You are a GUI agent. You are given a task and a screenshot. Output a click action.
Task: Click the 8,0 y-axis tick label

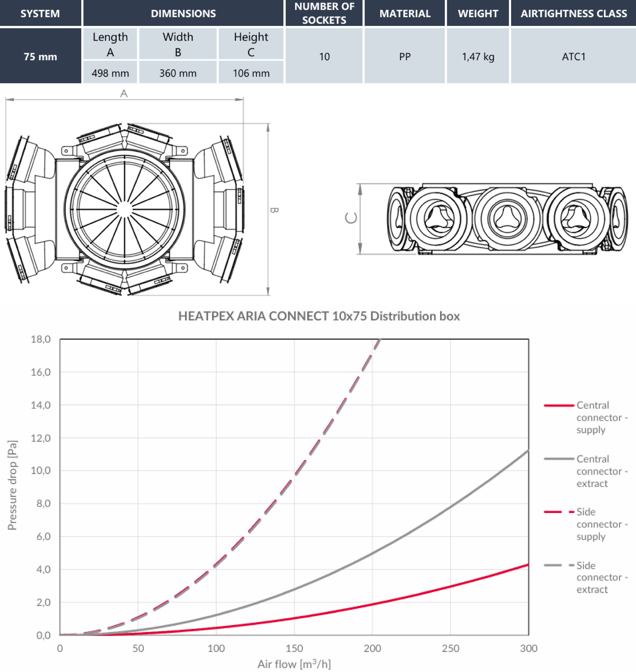[x=43, y=503]
